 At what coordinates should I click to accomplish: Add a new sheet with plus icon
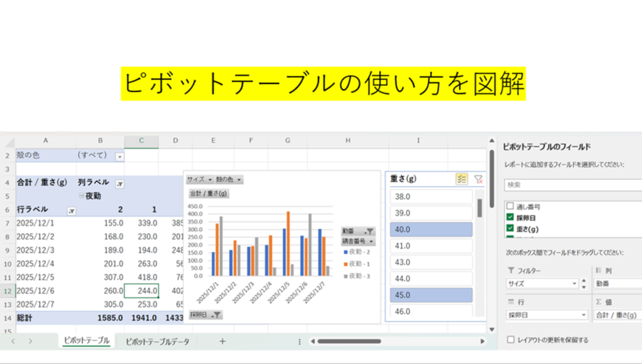222,341
